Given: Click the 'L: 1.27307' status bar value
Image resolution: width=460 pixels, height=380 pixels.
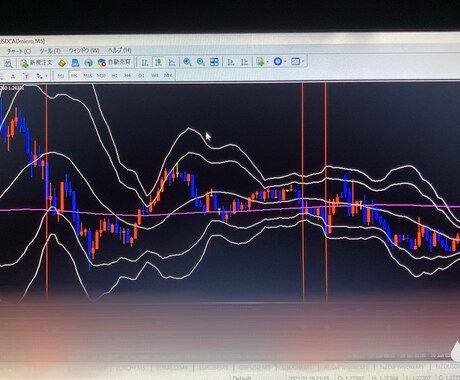Looking at the screenshot, I should 419,378.
